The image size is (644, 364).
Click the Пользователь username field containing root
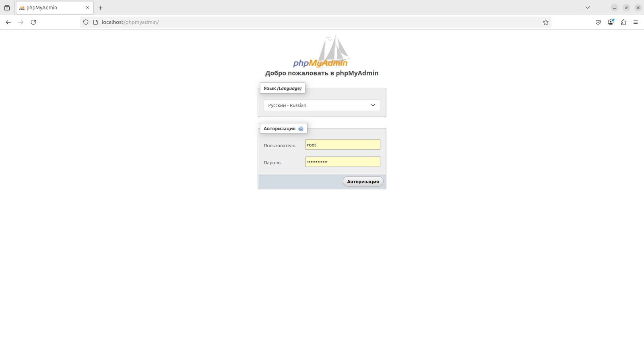click(343, 145)
